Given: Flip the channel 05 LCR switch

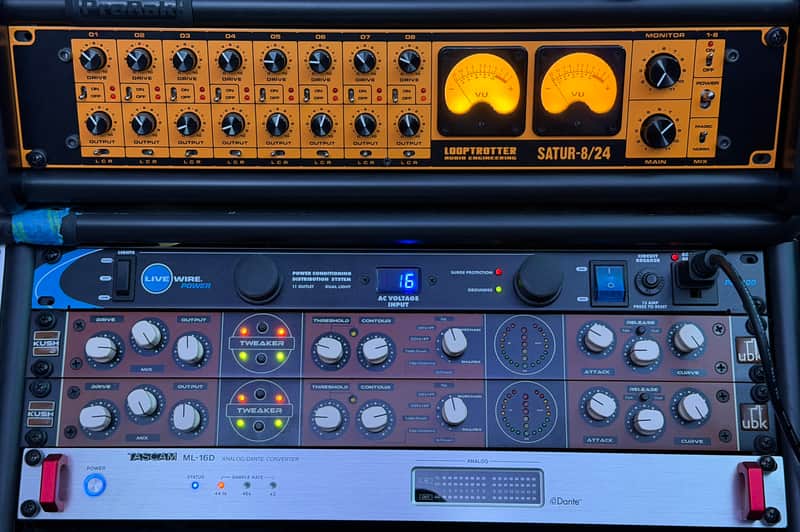Looking at the screenshot, I should tap(278, 153).
